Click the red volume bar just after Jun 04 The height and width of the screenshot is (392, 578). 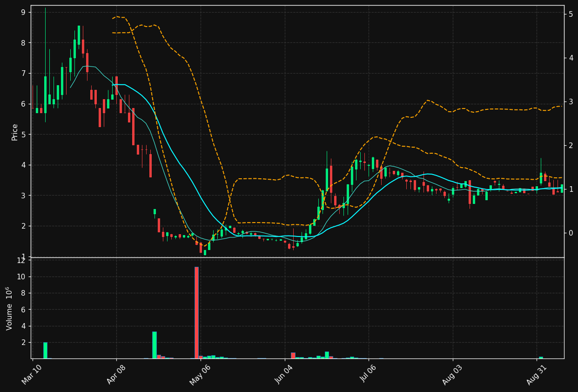point(293,355)
